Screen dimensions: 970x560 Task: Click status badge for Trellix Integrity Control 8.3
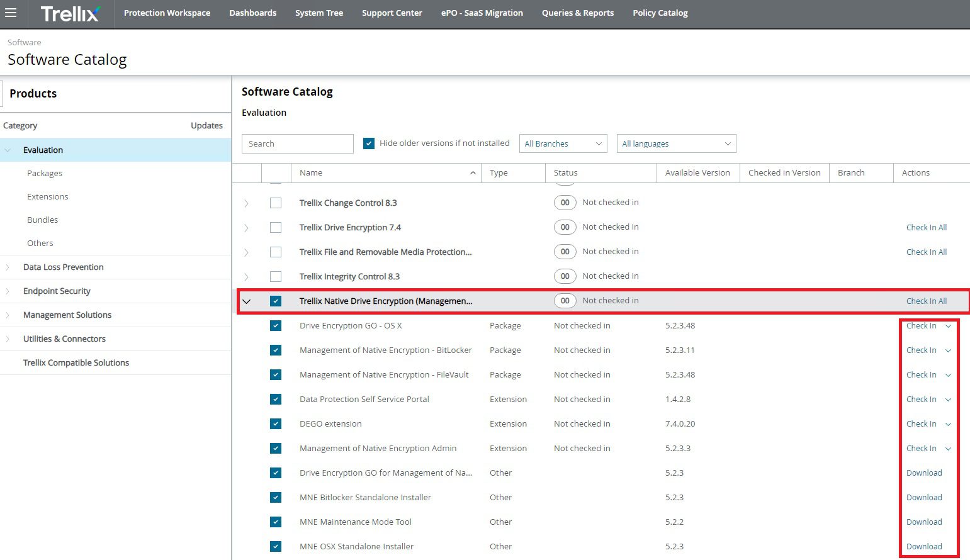point(565,276)
